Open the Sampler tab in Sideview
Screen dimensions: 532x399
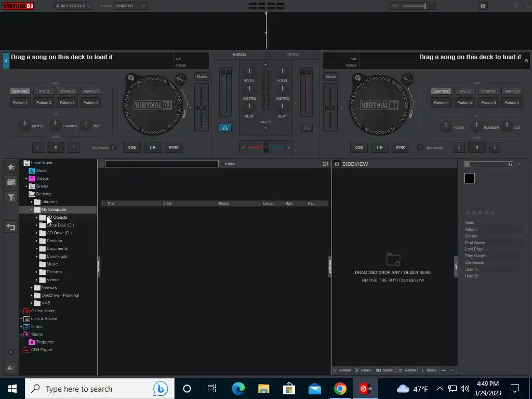[384, 370]
